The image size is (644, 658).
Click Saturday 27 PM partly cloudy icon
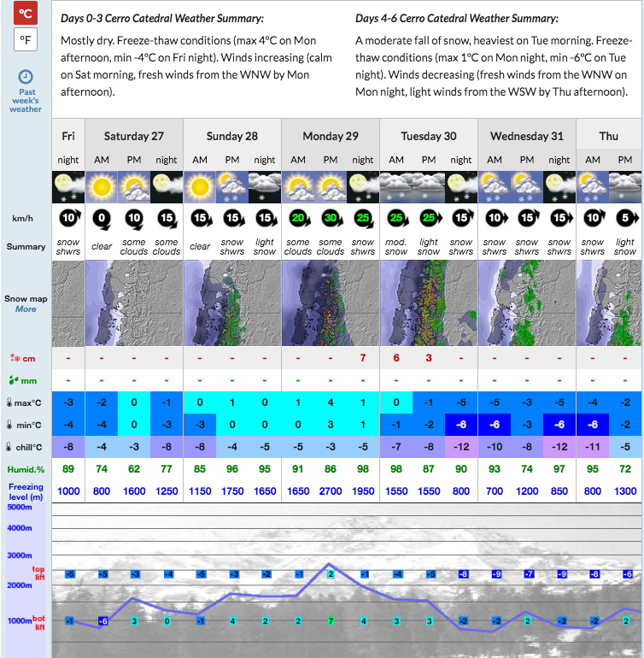pyautogui.click(x=134, y=187)
